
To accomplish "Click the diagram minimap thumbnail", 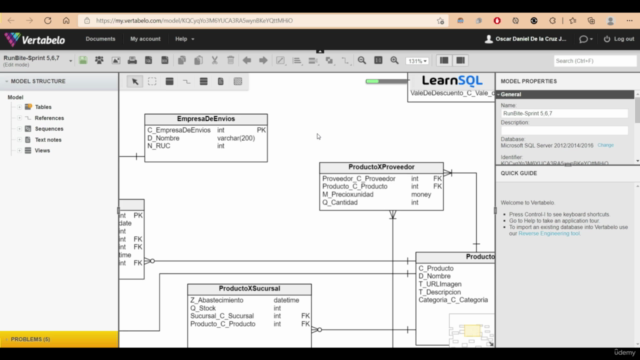I will [x=471, y=330].
